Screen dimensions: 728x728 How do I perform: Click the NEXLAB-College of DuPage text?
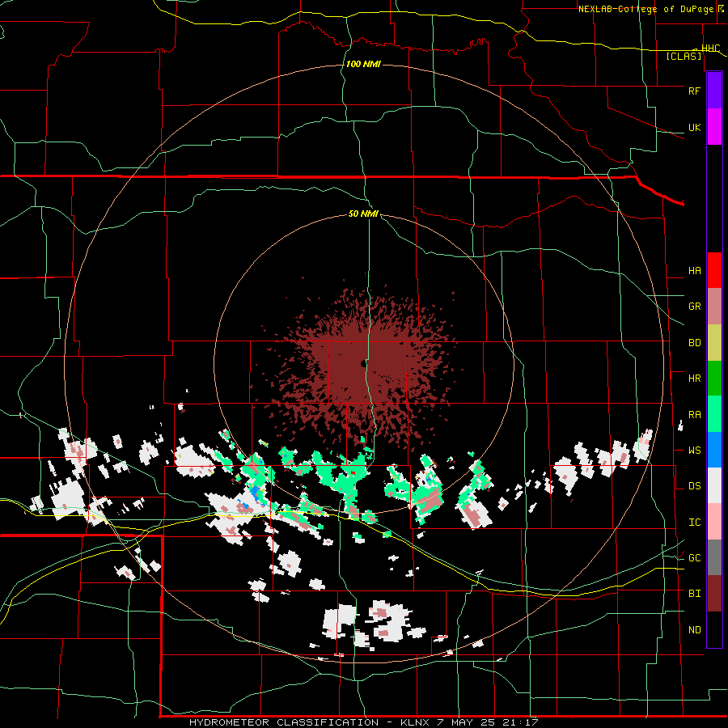(x=645, y=9)
